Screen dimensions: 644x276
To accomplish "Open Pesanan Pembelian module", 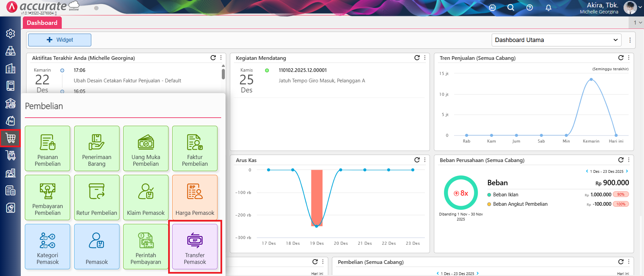I will 47,148.
